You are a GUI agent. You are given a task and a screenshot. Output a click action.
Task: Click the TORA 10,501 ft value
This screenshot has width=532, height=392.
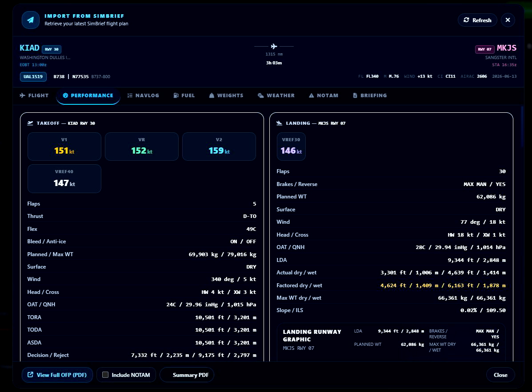click(x=226, y=317)
